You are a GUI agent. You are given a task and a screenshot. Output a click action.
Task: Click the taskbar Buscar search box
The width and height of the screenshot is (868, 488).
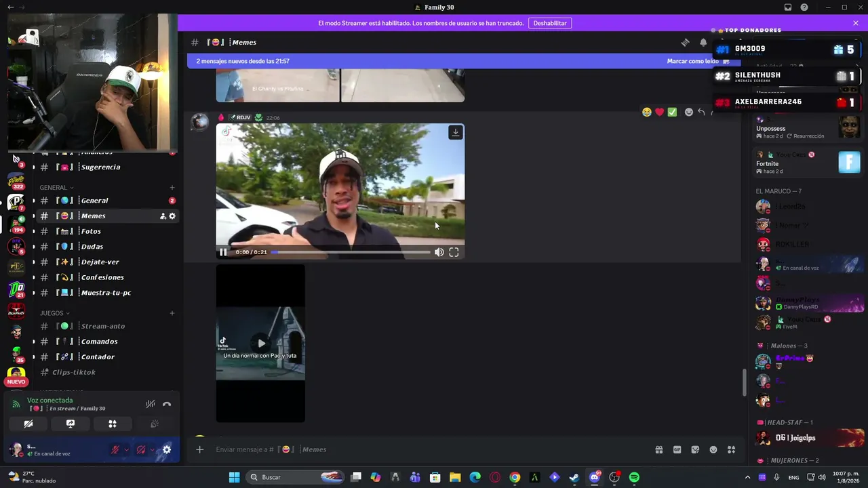click(296, 477)
